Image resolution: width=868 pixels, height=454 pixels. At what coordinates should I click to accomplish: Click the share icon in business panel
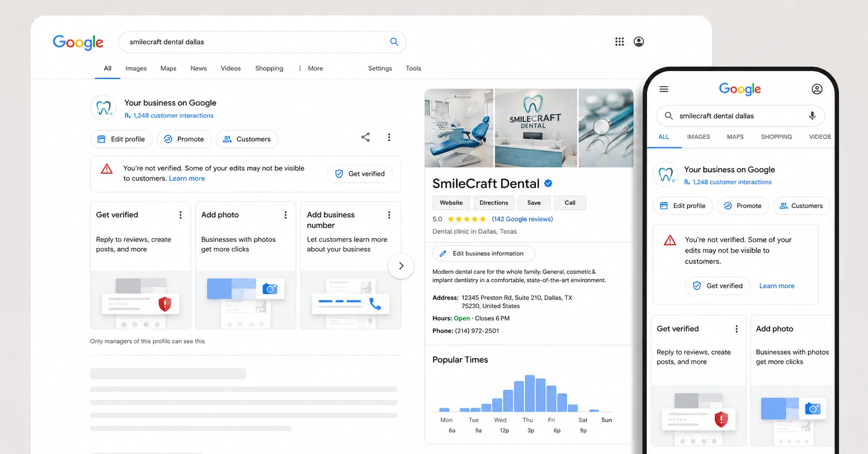tap(366, 137)
